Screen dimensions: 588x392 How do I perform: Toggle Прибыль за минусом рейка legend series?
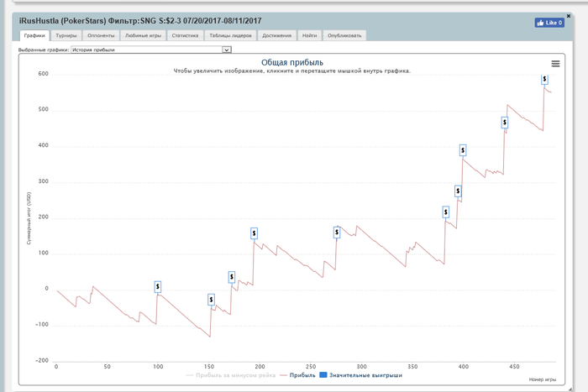pyautogui.click(x=231, y=375)
